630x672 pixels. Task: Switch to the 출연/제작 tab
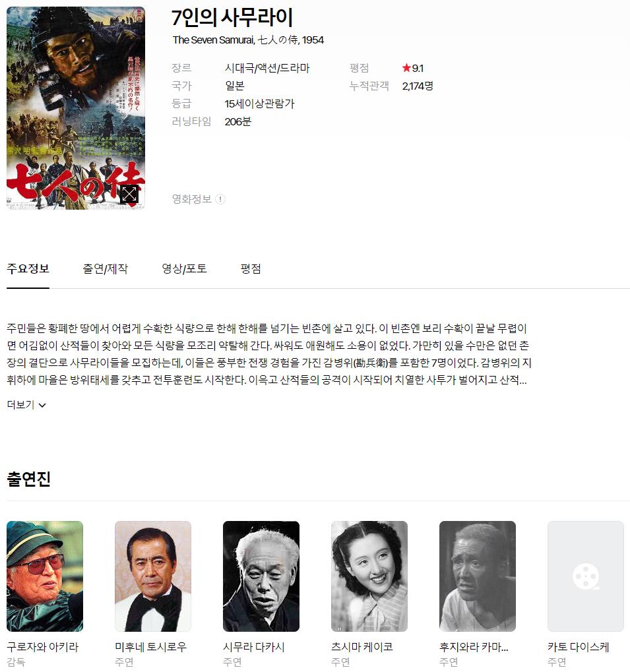[106, 268]
